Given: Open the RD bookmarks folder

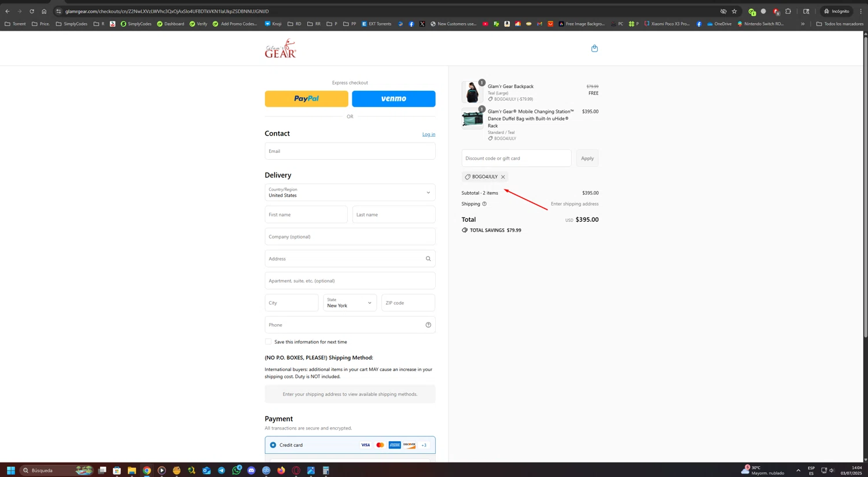Looking at the screenshot, I should click(x=295, y=24).
